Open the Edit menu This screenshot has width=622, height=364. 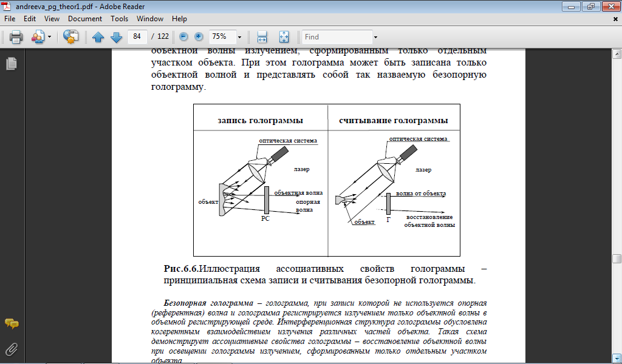pyautogui.click(x=29, y=19)
